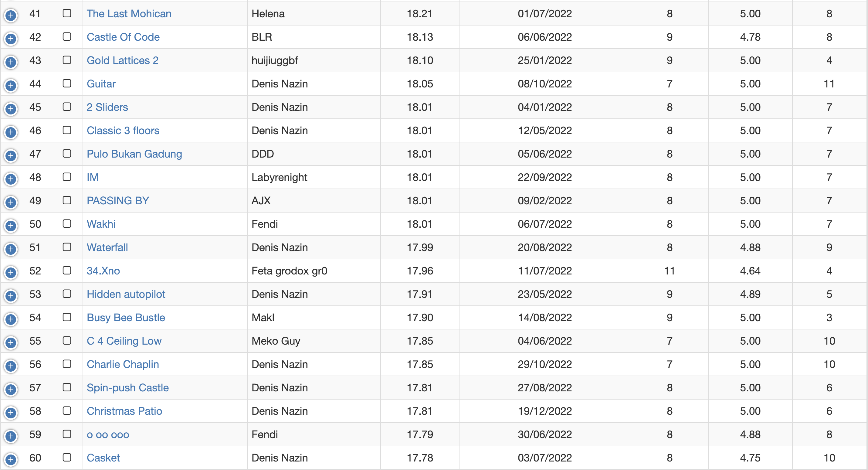Select checkbox for PASSING BY row
The height and width of the screenshot is (470, 868).
(x=67, y=200)
